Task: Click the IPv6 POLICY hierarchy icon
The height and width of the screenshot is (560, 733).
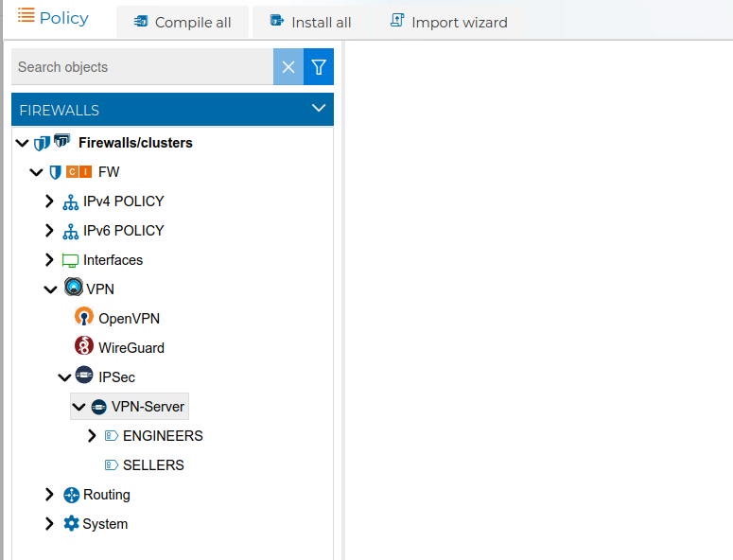Action: pyautogui.click(x=71, y=232)
